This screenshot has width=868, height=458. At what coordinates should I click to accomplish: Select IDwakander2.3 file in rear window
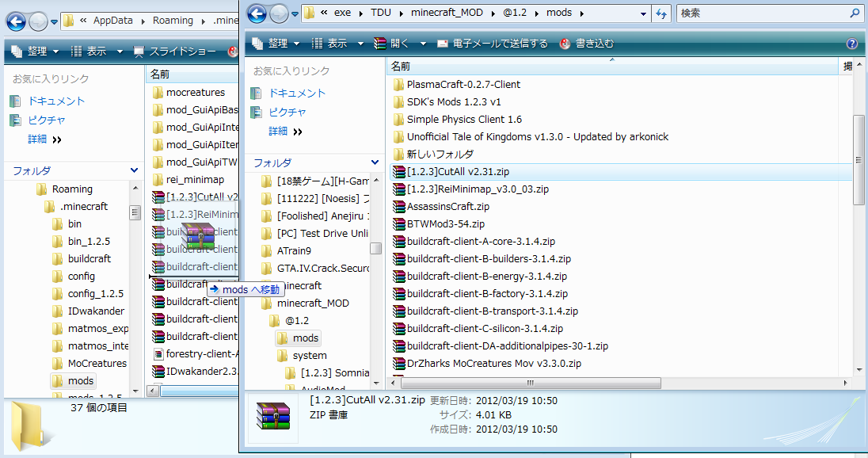pos(195,371)
